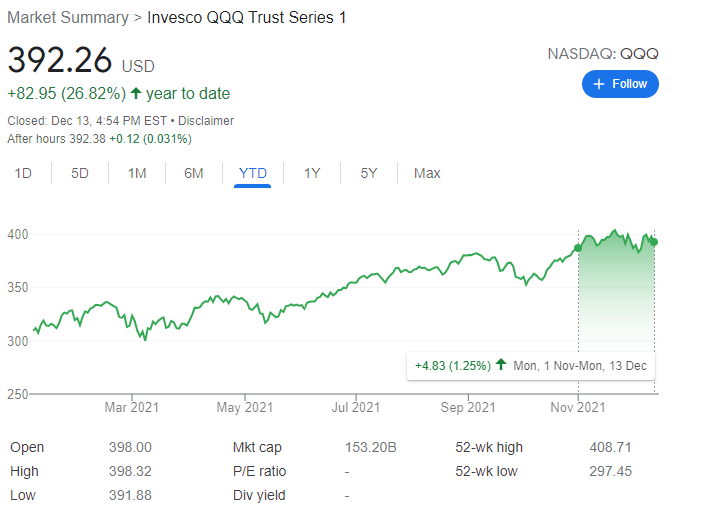
Task: Click the up arrow in chart tooltip
Action: [x=501, y=366]
